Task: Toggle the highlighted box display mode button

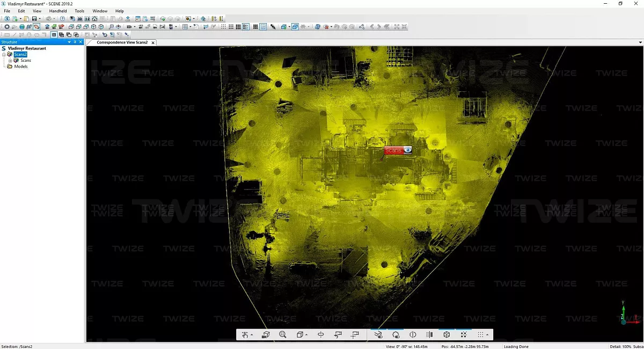Action: (295, 27)
